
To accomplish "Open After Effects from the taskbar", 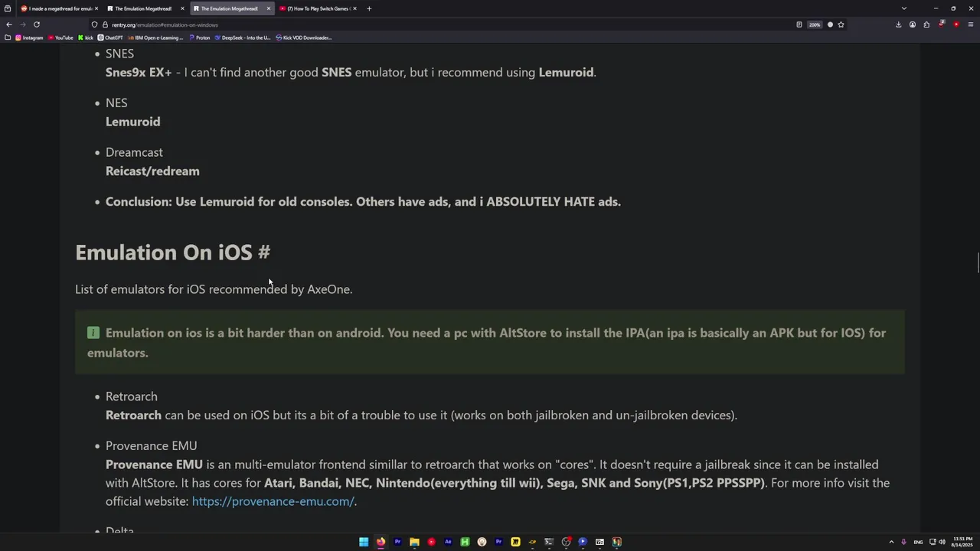I will click(448, 542).
